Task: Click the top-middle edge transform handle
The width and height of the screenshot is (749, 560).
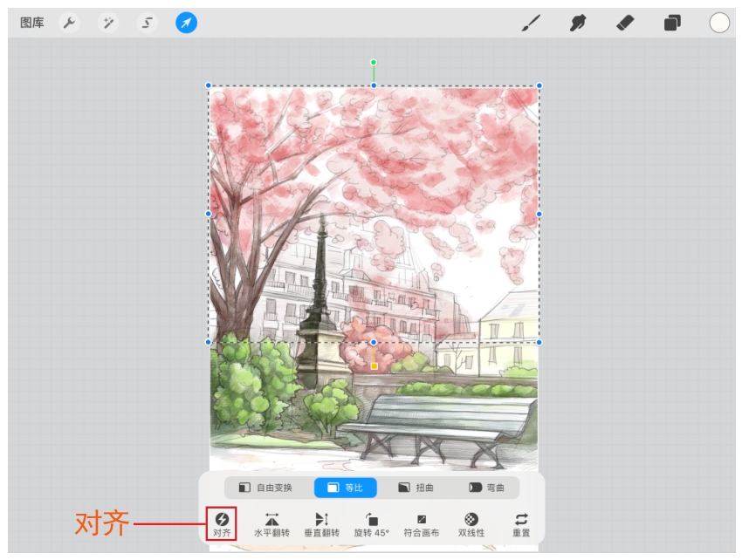Action: (374, 85)
